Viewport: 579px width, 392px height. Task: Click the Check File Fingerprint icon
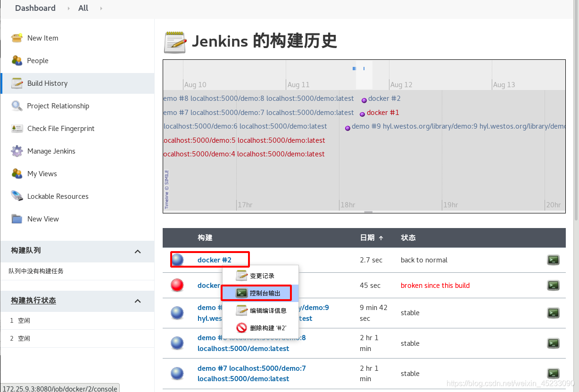(x=17, y=129)
